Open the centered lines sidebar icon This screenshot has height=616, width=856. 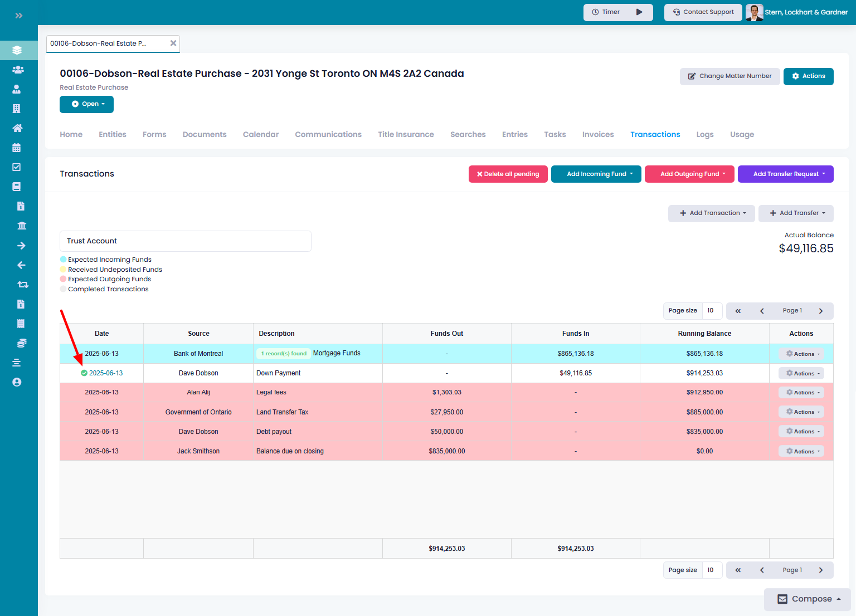[17, 363]
